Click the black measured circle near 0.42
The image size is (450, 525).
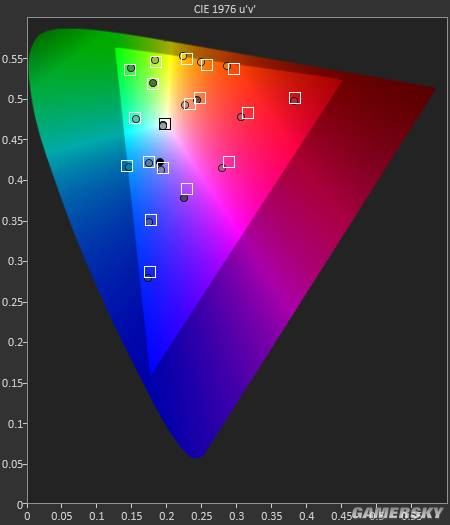coord(160,162)
